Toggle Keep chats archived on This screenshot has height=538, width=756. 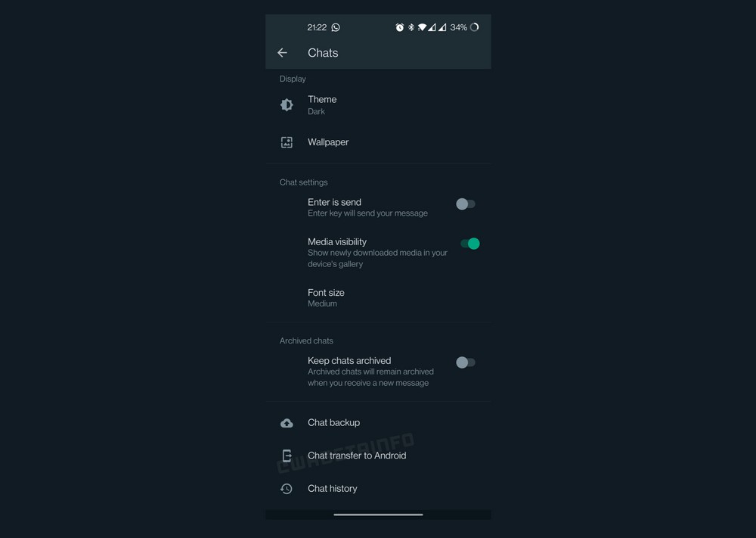click(466, 362)
